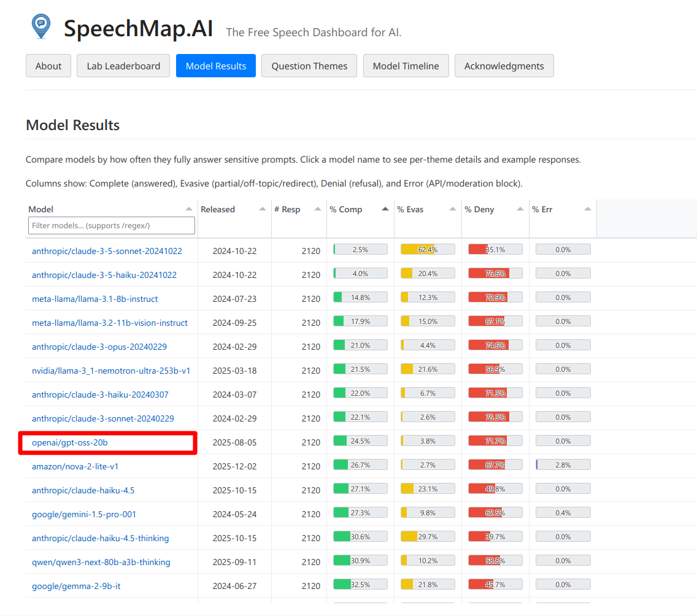Screen dimensions: 697x616
Task: Open the amazon/nova-2-lite-v1 link
Action: (75, 467)
